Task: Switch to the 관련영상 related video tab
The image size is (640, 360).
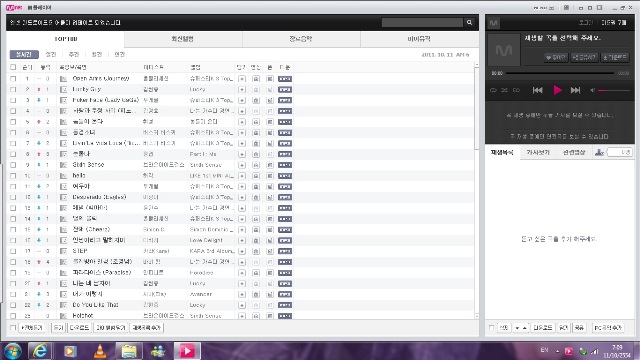Action: click(x=574, y=152)
